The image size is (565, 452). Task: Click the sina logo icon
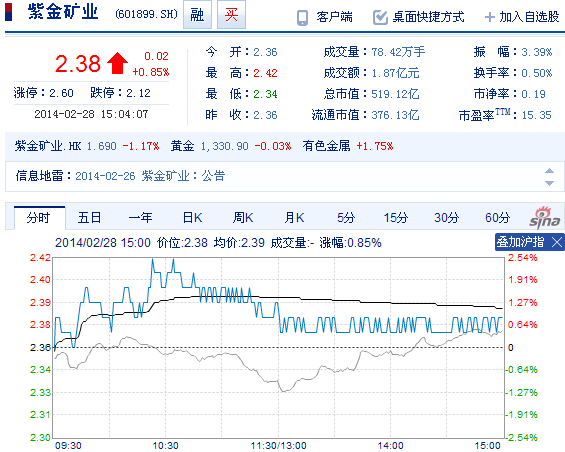pyautogui.click(x=544, y=218)
